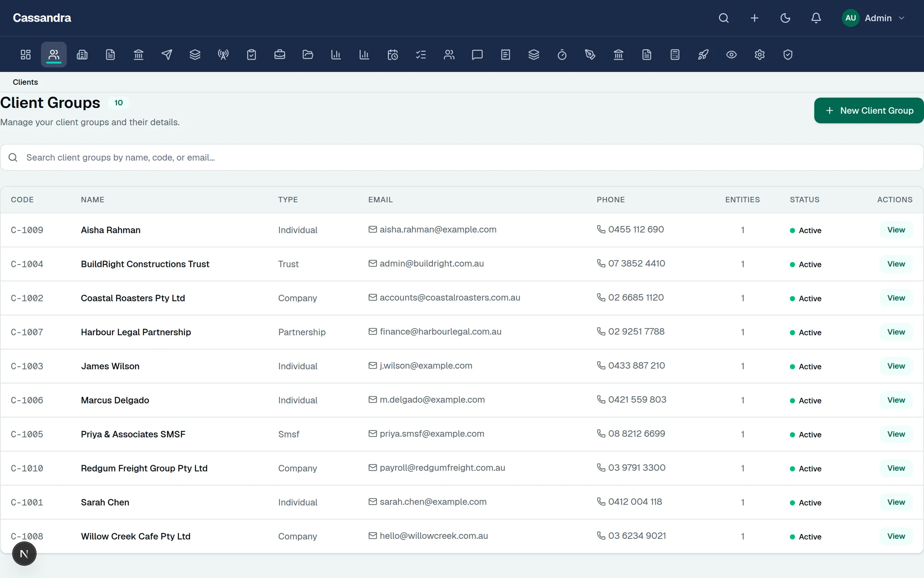Open the rocket launch icon
The image size is (924, 578).
pos(703,55)
